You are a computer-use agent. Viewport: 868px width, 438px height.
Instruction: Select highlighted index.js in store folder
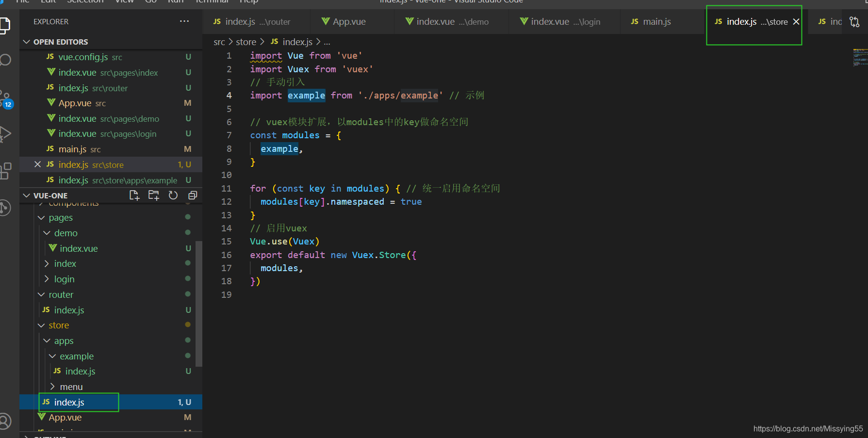pyautogui.click(x=111, y=403)
